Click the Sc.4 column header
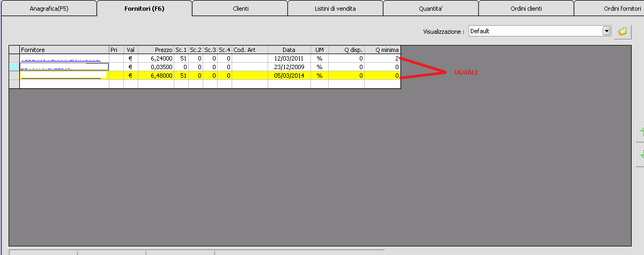This screenshot has width=644, height=255. click(225, 50)
